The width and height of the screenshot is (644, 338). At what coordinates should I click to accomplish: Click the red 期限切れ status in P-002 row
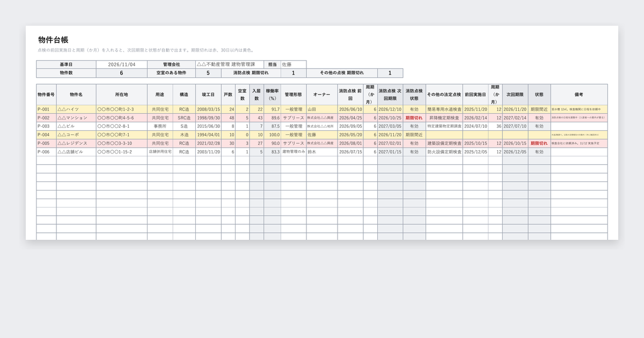(414, 117)
